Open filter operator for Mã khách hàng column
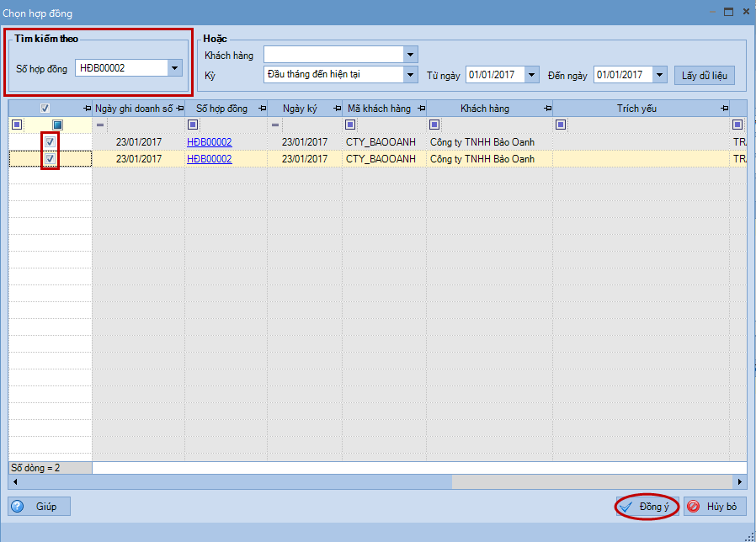 pos(350,125)
